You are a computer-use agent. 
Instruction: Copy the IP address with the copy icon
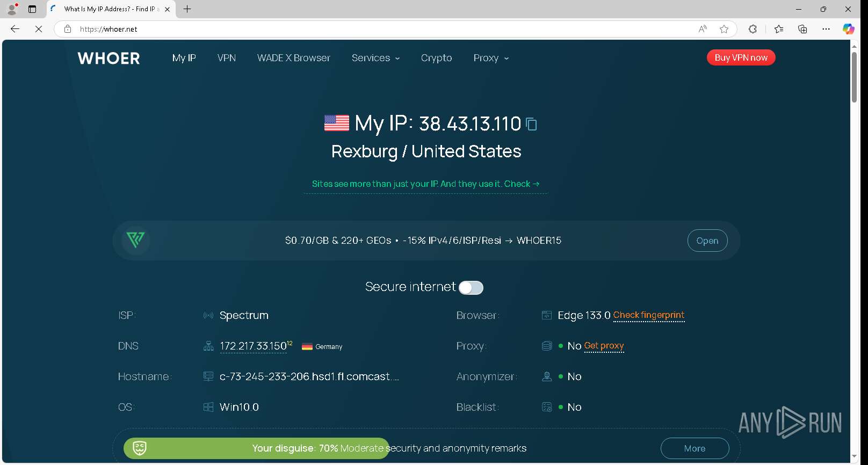click(531, 124)
